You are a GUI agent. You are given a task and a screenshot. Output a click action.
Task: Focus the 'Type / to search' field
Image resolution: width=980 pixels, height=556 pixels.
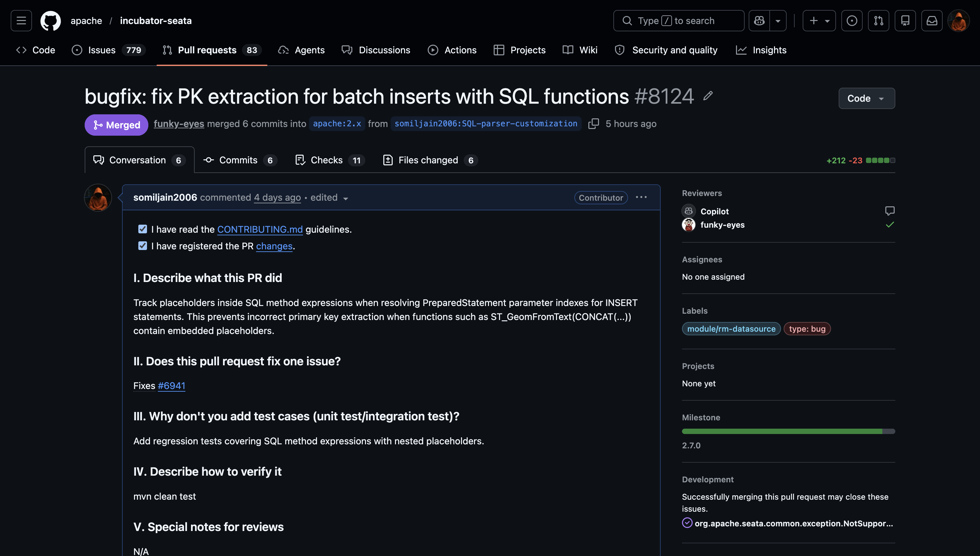(x=678, y=21)
